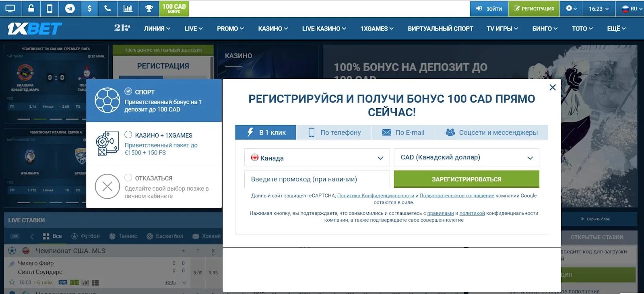Open the trophy results icon
The image size is (644, 294).
[149, 8]
